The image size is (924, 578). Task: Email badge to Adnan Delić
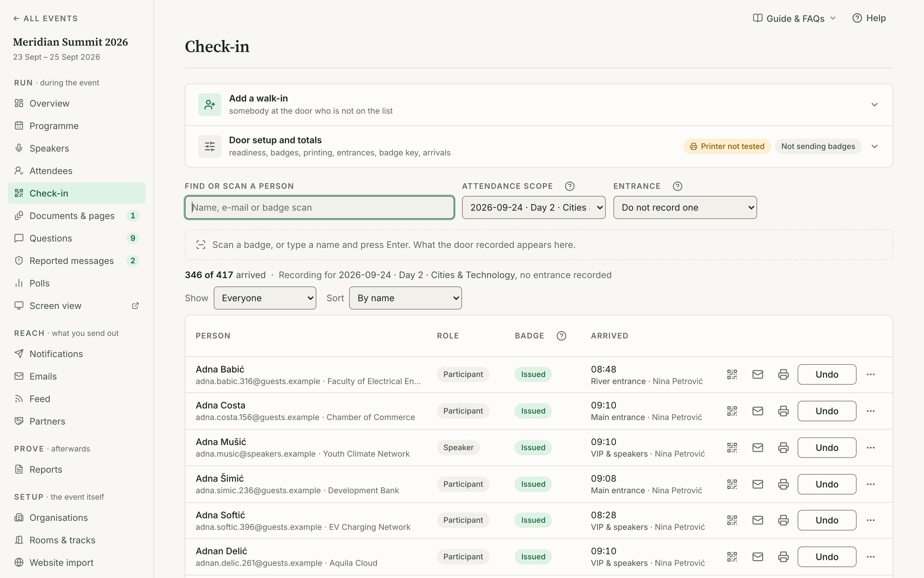coord(758,557)
